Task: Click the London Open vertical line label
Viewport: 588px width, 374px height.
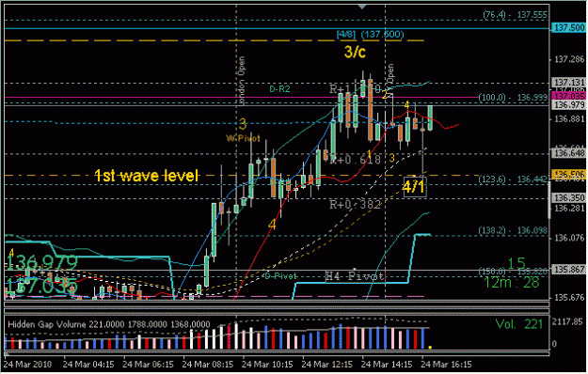Action: [241, 81]
